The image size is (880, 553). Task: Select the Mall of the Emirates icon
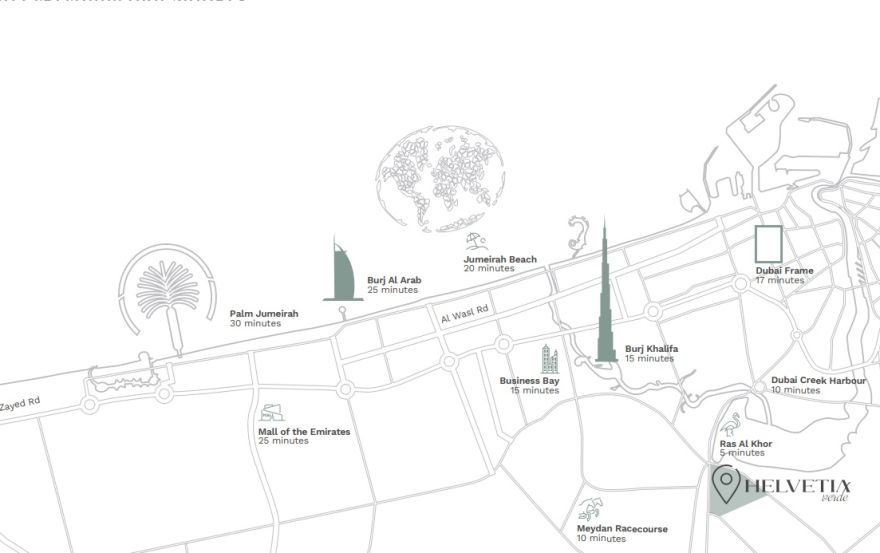[271, 413]
